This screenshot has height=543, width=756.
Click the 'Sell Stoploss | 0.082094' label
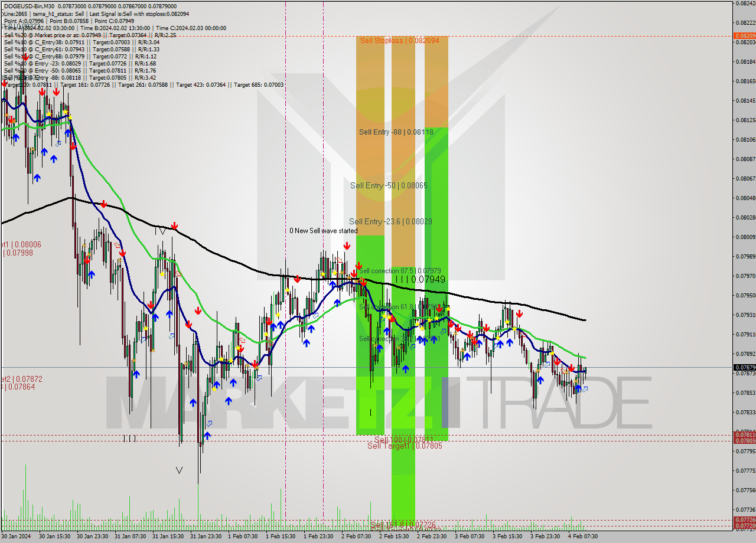click(x=399, y=41)
